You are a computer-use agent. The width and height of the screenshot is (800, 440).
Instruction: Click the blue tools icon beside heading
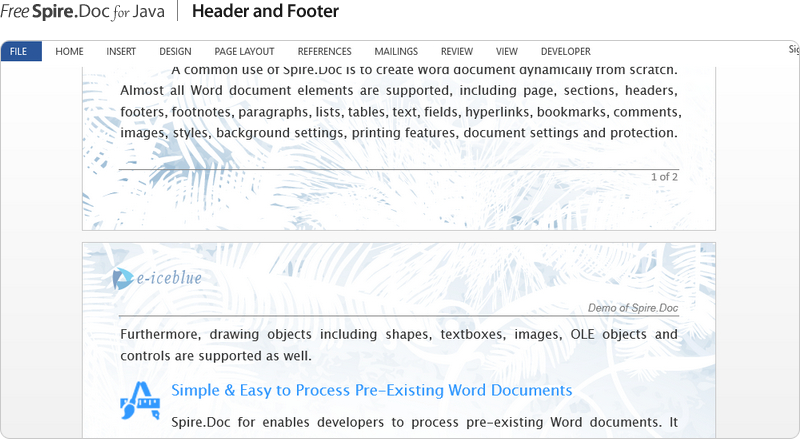point(140,401)
